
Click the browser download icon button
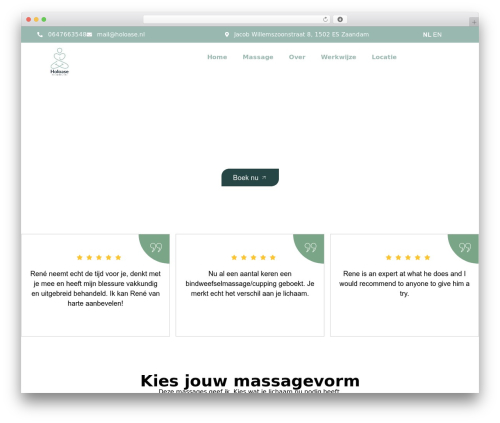pos(340,20)
